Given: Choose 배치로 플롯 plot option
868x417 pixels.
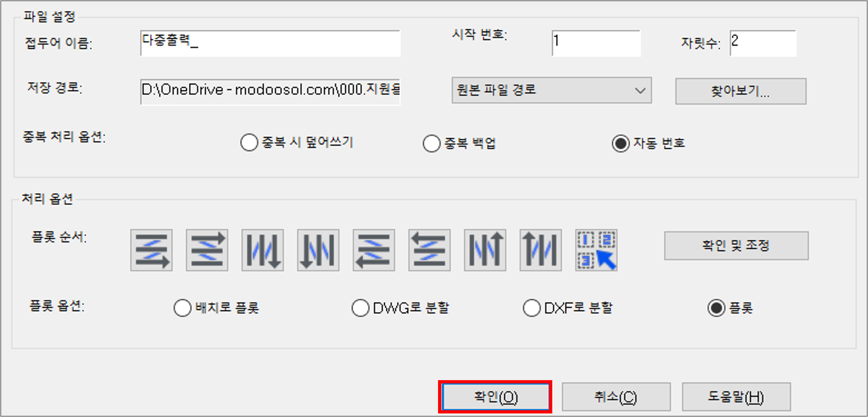Looking at the screenshot, I should pyautogui.click(x=182, y=308).
